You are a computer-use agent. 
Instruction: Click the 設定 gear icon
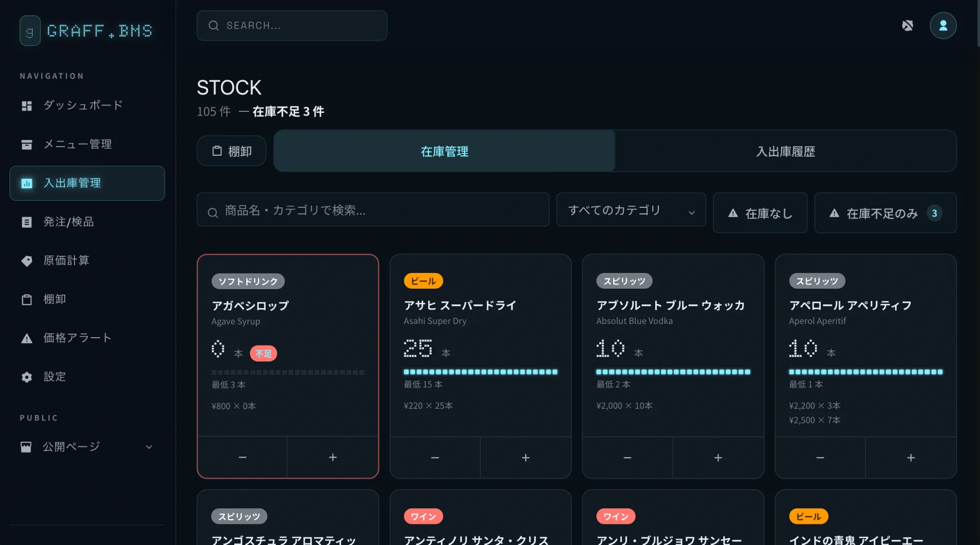click(27, 377)
